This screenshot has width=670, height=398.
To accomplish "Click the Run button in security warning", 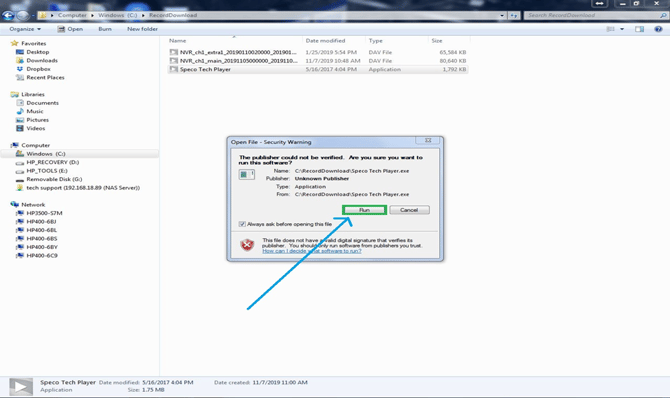I will [364, 210].
